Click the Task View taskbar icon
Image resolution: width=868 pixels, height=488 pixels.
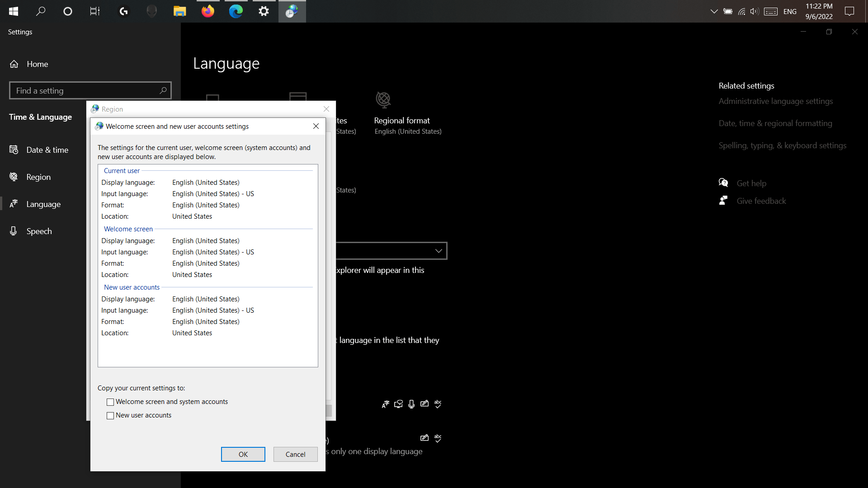[x=94, y=11]
